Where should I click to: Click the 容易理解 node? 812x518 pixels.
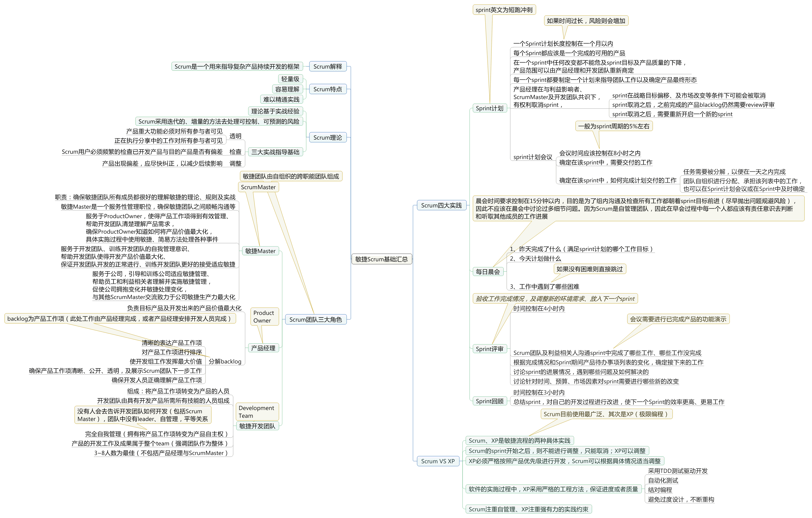click(x=287, y=89)
